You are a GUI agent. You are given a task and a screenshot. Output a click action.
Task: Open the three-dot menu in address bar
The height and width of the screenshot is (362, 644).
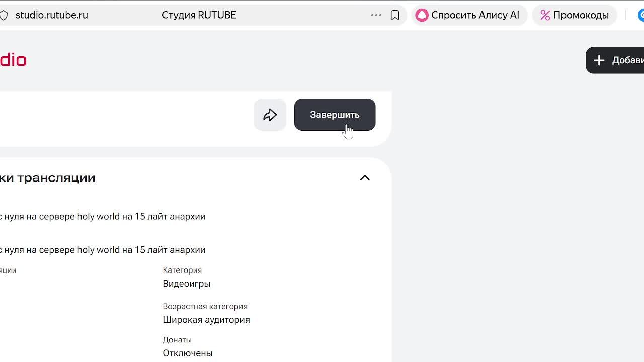pyautogui.click(x=376, y=15)
